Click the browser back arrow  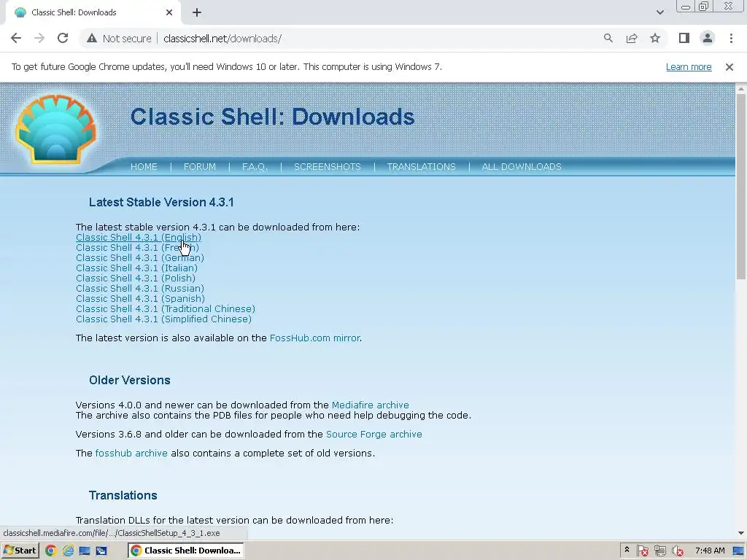(16, 38)
